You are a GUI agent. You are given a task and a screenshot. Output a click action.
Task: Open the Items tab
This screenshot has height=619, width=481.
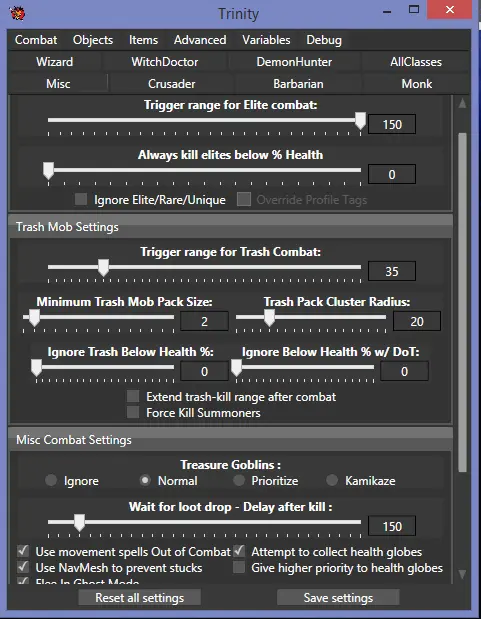(x=143, y=40)
